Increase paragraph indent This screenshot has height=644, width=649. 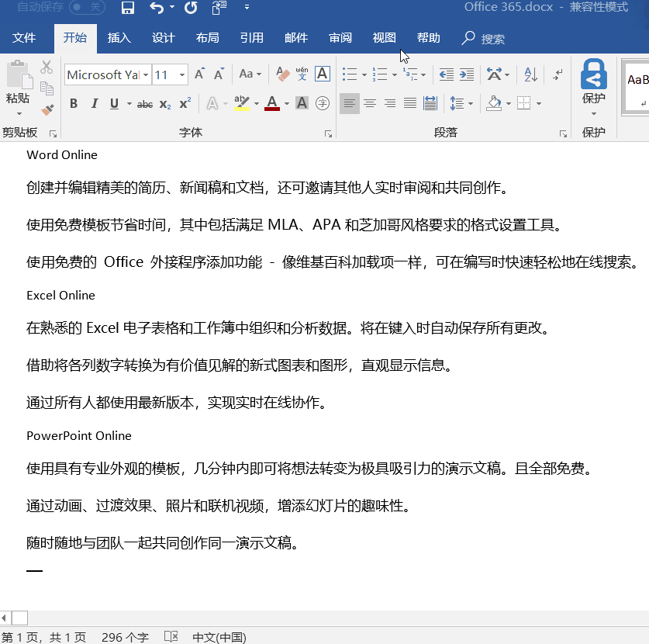(x=464, y=74)
